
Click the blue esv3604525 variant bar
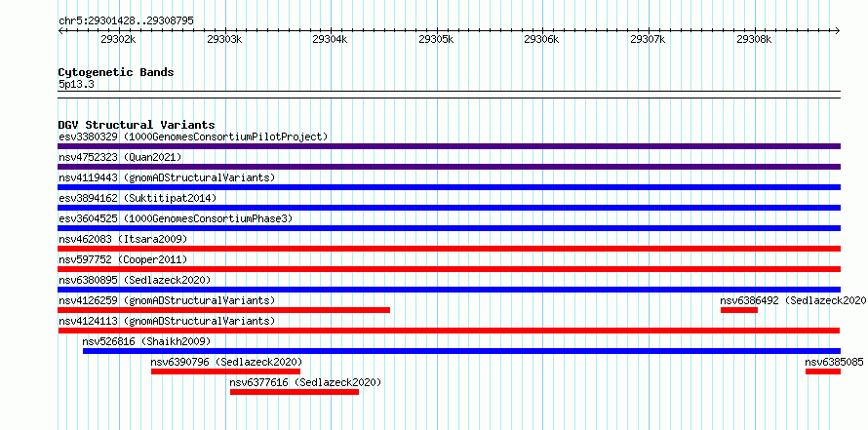coord(449,228)
